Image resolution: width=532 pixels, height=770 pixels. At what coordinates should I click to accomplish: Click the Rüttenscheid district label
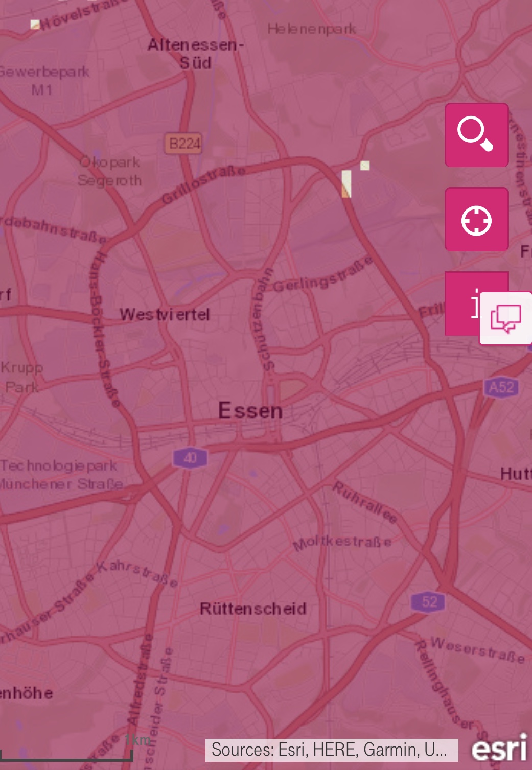click(x=253, y=609)
